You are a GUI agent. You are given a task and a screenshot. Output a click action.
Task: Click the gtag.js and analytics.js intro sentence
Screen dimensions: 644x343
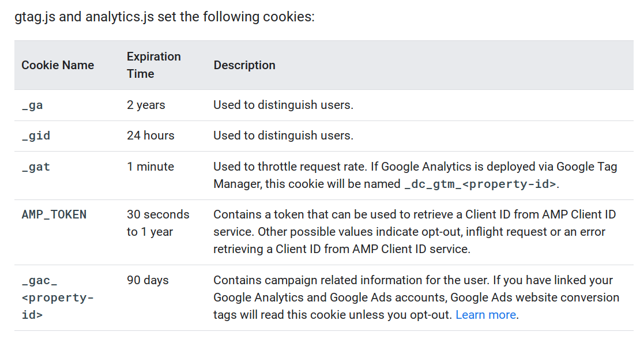click(x=164, y=16)
